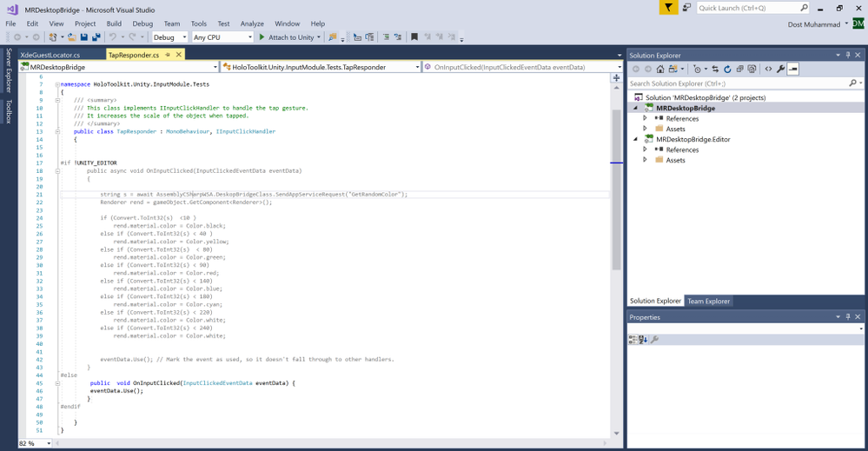Click the Save All toolbar icon
Image resolution: width=868 pixels, height=451 pixels.
96,37
